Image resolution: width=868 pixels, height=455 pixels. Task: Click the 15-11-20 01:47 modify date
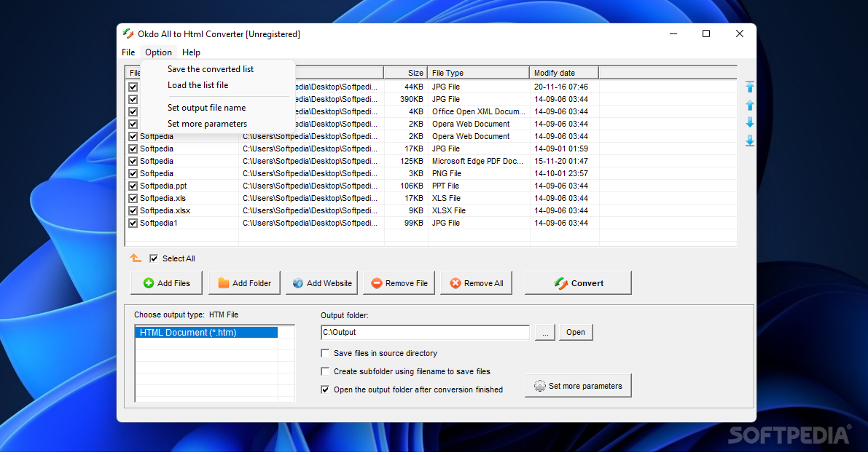561,161
